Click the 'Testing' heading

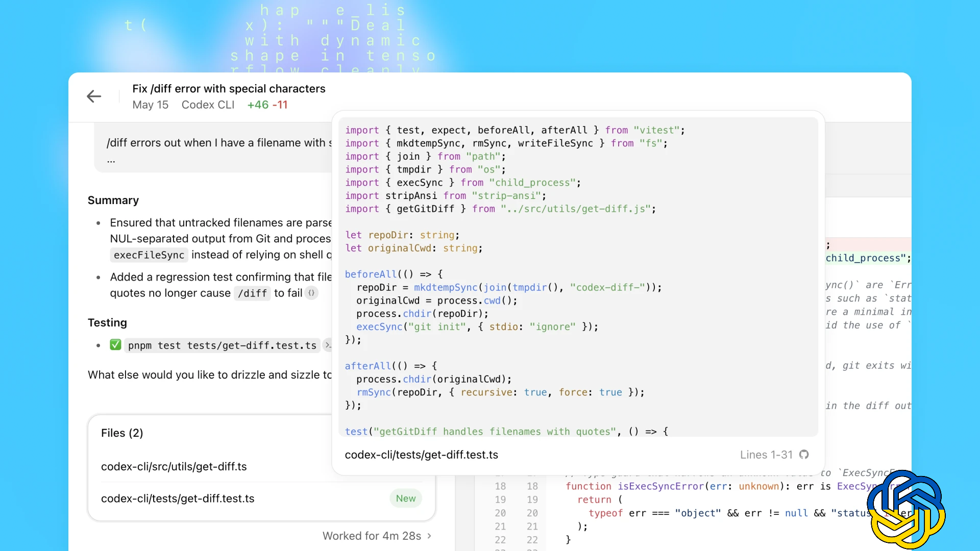click(x=107, y=322)
